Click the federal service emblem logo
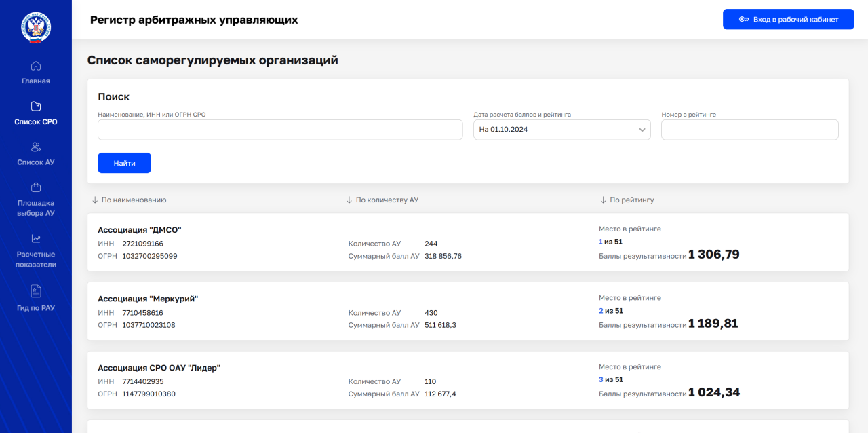868x433 pixels. [36, 27]
